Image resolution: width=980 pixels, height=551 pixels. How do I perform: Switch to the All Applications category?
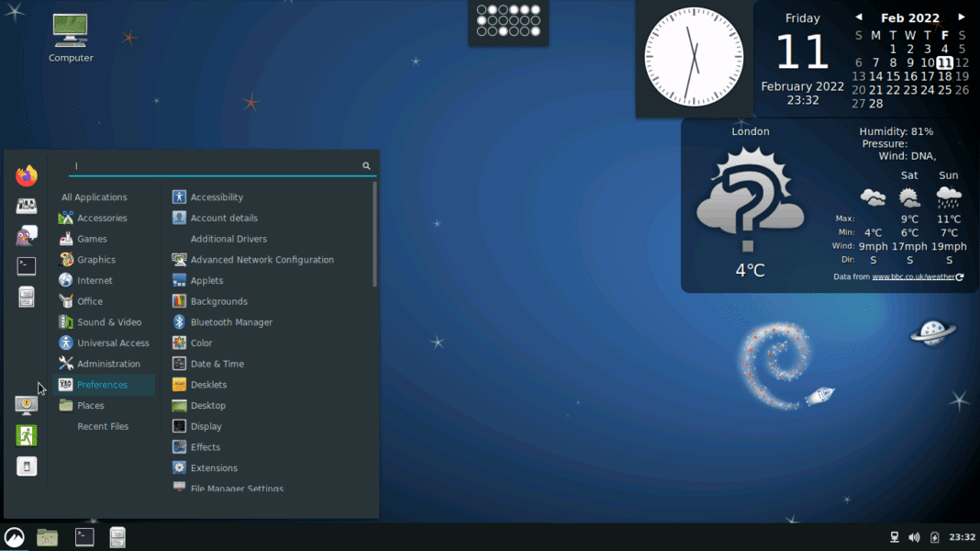tap(95, 197)
